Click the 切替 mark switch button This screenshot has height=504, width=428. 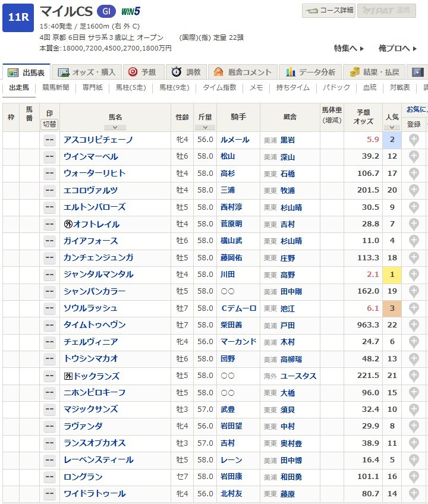pos(50,124)
